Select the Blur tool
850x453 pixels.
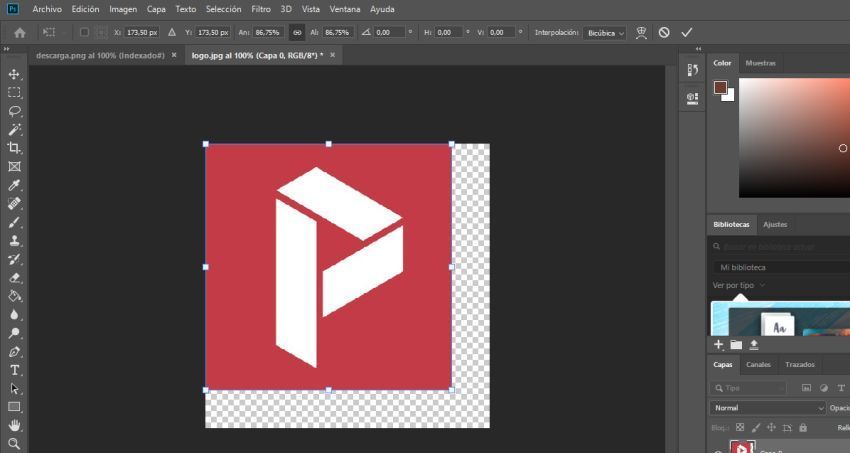point(14,315)
